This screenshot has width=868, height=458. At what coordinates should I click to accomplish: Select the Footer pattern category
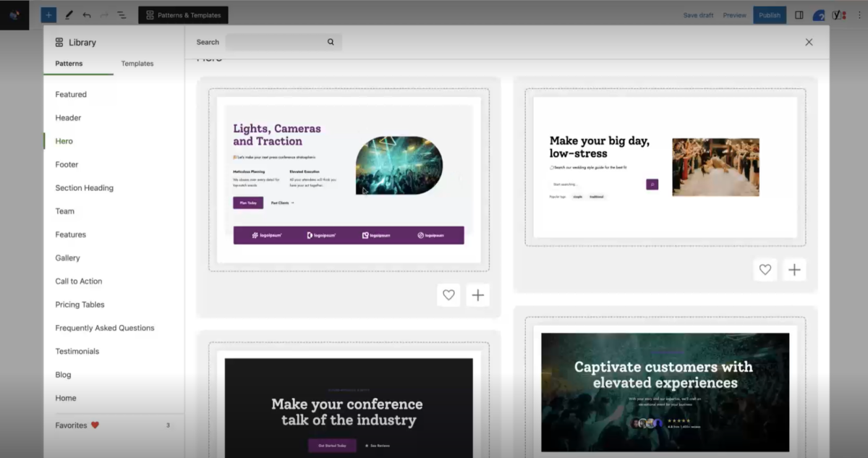click(67, 164)
